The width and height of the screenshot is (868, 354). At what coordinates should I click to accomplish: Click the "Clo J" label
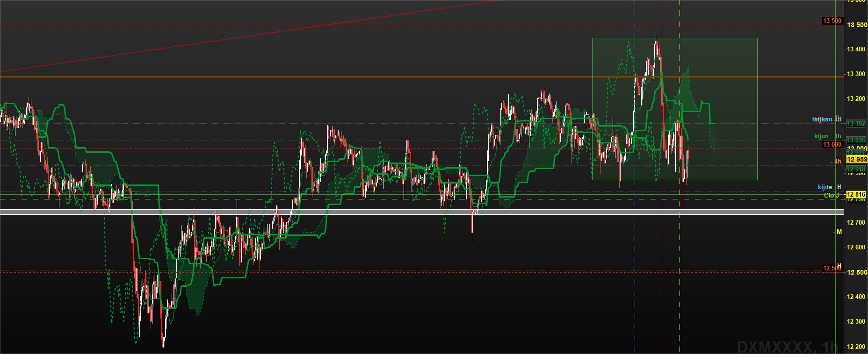tap(832, 195)
